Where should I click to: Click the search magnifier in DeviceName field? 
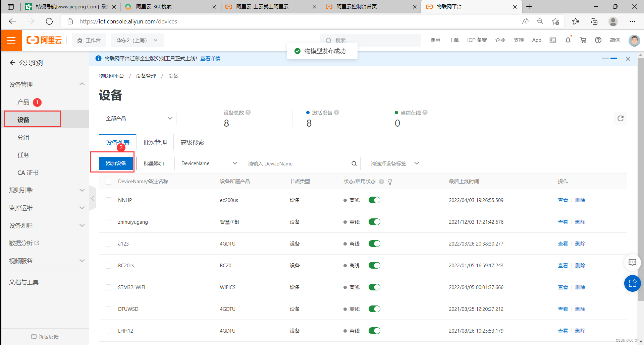354,163
